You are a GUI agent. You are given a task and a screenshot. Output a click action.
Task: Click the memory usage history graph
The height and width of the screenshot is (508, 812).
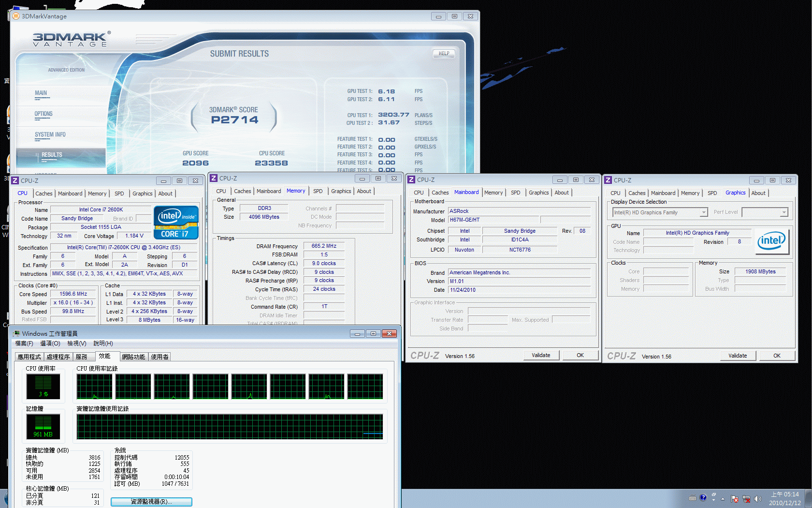(230, 427)
